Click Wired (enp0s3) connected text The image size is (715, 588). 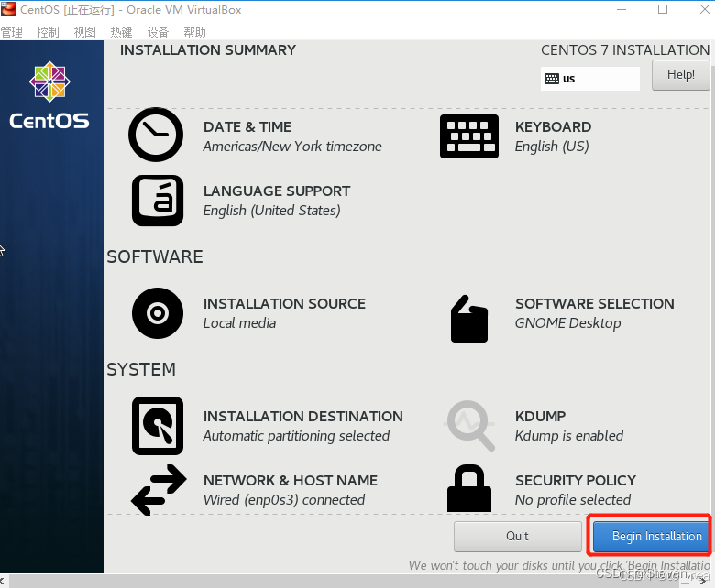[284, 500]
